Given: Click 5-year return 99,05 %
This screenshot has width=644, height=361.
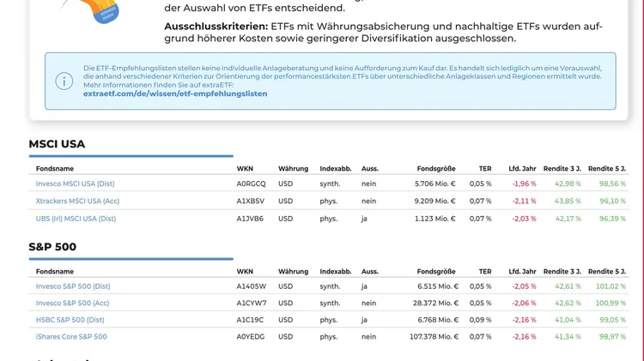Looking at the screenshot, I should click(x=612, y=320).
